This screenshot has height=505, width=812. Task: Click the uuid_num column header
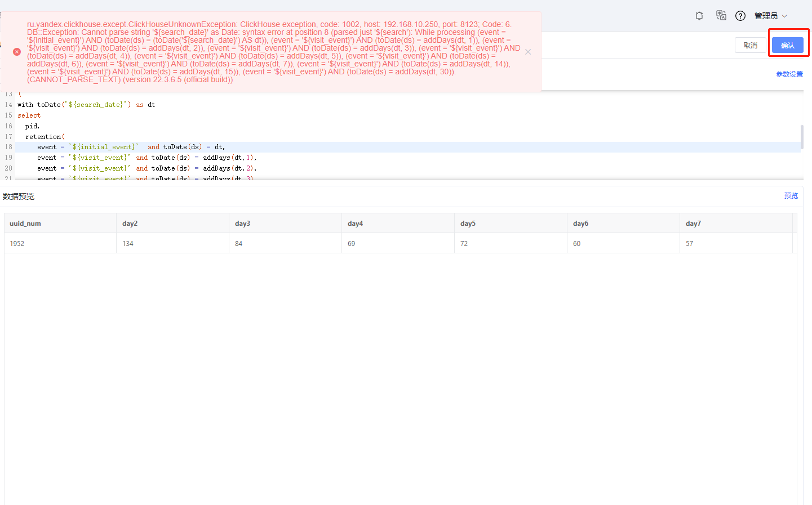pyautogui.click(x=25, y=223)
